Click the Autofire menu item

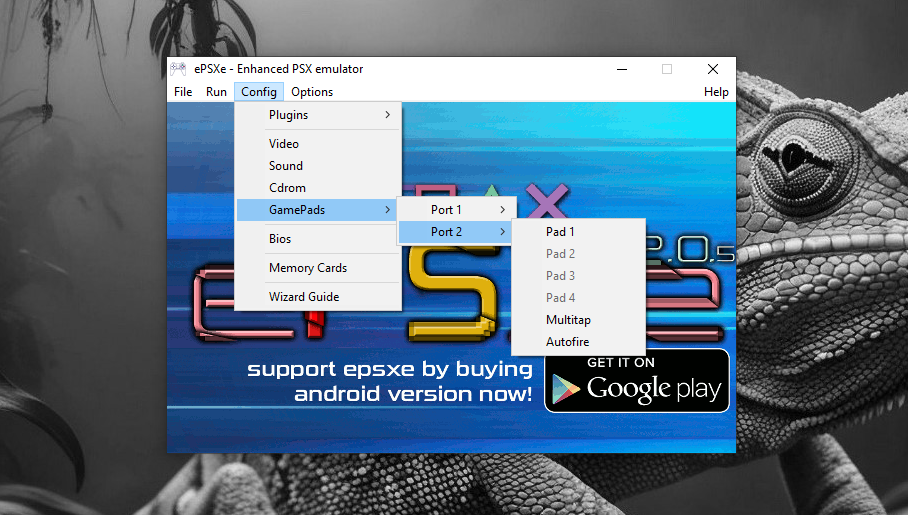click(567, 342)
